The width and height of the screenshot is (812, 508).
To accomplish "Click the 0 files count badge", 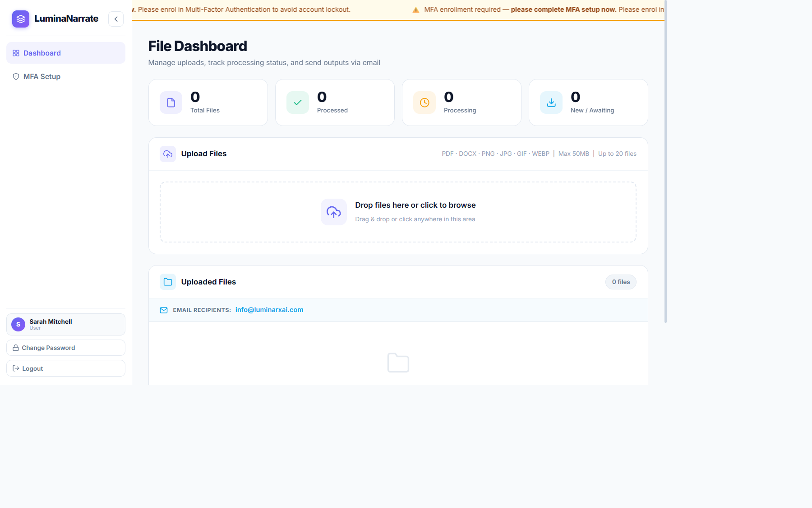I will tap(620, 282).
